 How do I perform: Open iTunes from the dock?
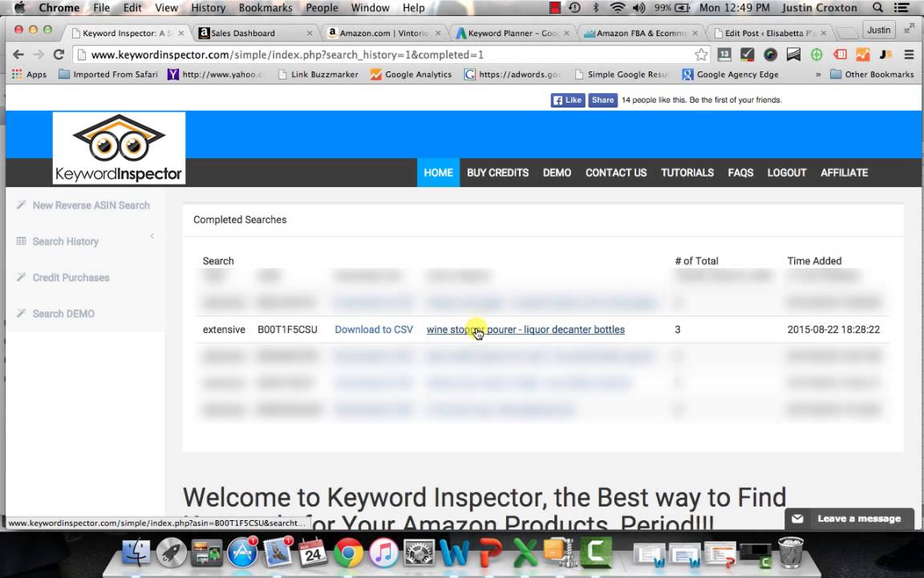pos(383,553)
